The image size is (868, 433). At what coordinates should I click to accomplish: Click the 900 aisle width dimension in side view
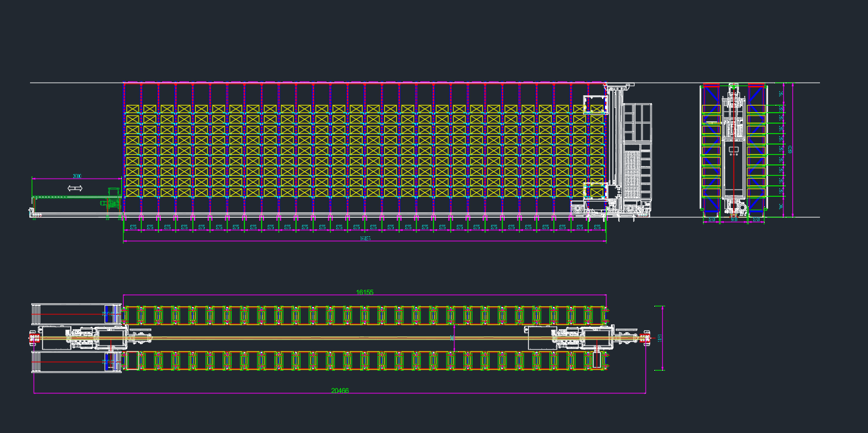(x=734, y=220)
